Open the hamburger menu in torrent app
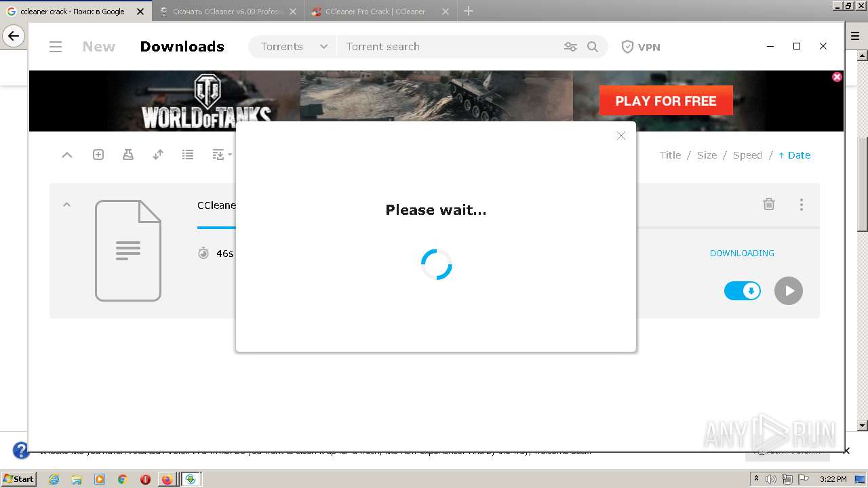Screen dimensions: 868x488 56,47
